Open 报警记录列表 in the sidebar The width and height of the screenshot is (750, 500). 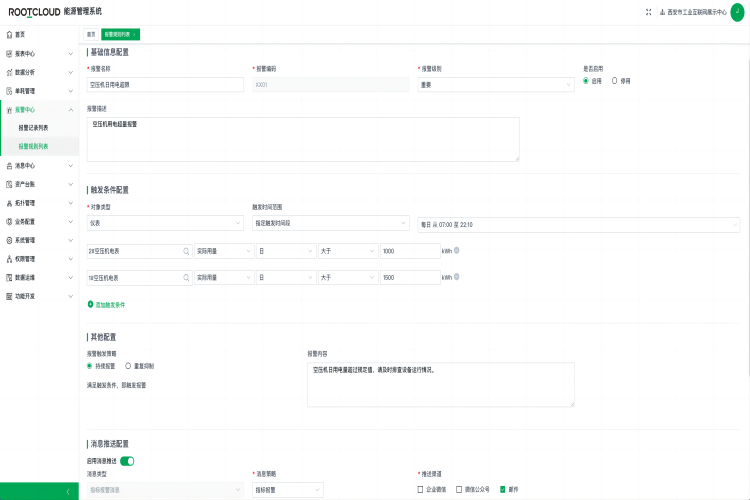coord(38,128)
